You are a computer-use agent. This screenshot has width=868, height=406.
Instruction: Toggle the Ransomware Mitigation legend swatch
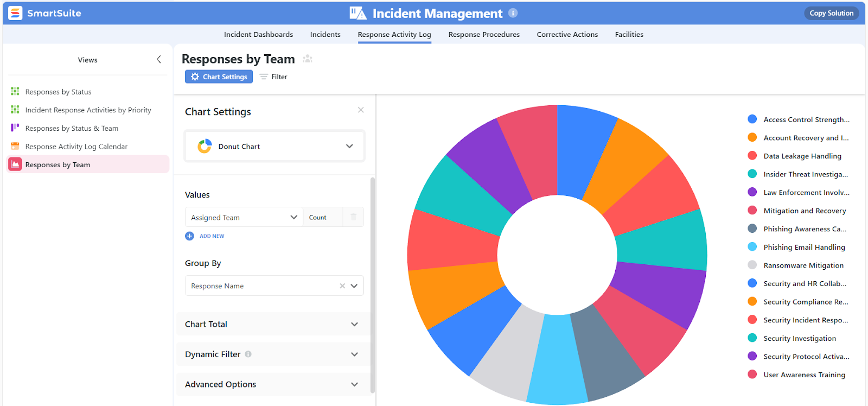pos(752,265)
